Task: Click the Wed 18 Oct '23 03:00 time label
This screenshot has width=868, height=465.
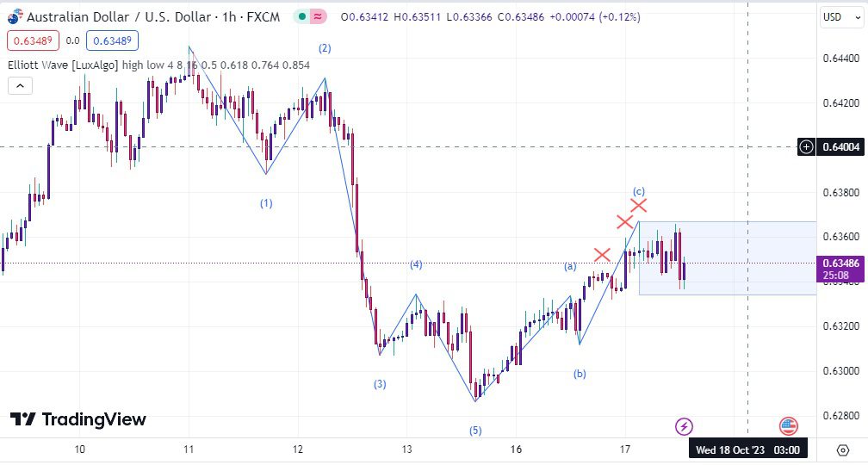Action: pyautogui.click(x=747, y=449)
